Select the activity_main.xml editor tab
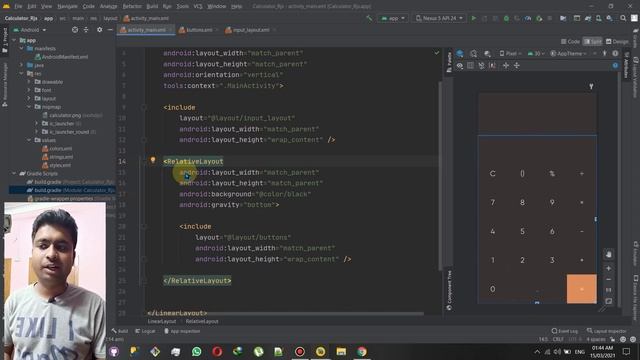The width and height of the screenshot is (640, 360). point(146,30)
